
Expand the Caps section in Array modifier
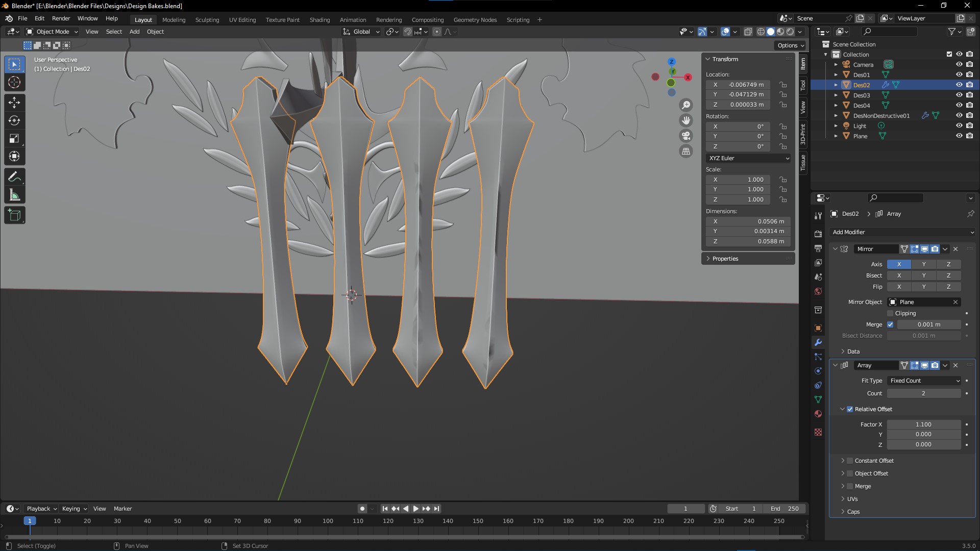pyautogui.click(x=853, y=512)
